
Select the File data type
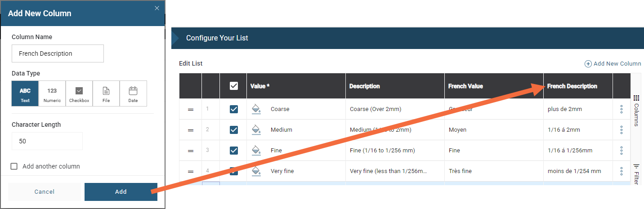click(x=106, y=93)
